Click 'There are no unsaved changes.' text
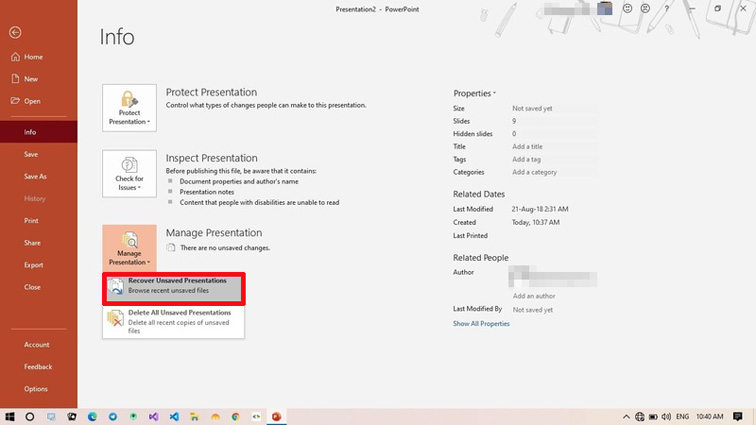The height and width of the screenshot is (425, 756). [225, 247]
